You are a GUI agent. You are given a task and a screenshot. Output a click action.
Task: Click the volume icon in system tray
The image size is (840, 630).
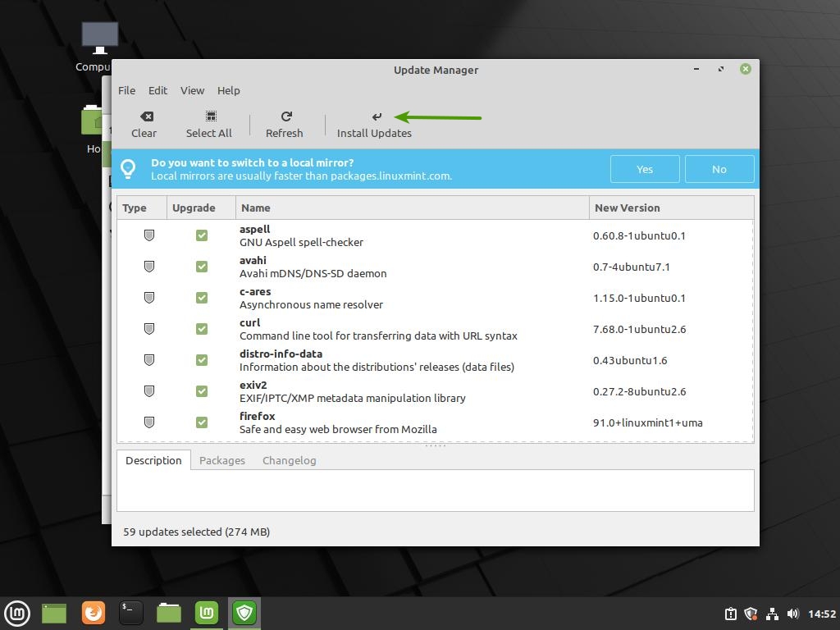pyautogui.click(x=792, y=614)
